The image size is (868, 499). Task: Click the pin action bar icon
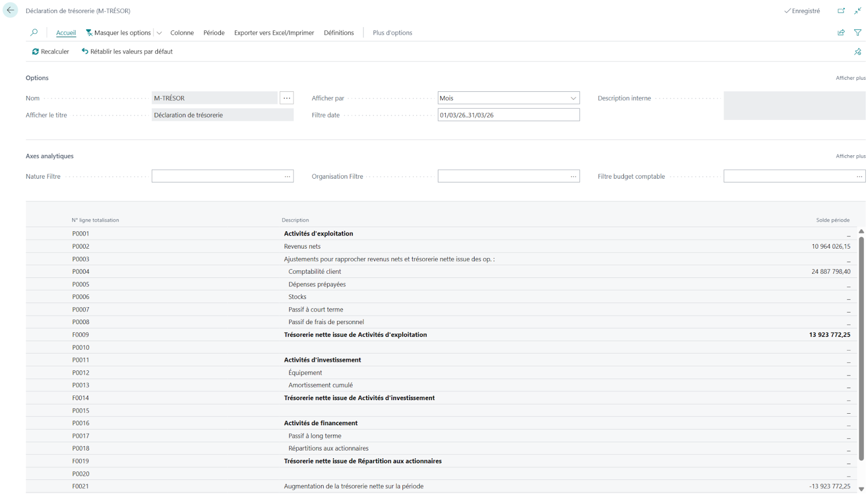tap(858, 52)
